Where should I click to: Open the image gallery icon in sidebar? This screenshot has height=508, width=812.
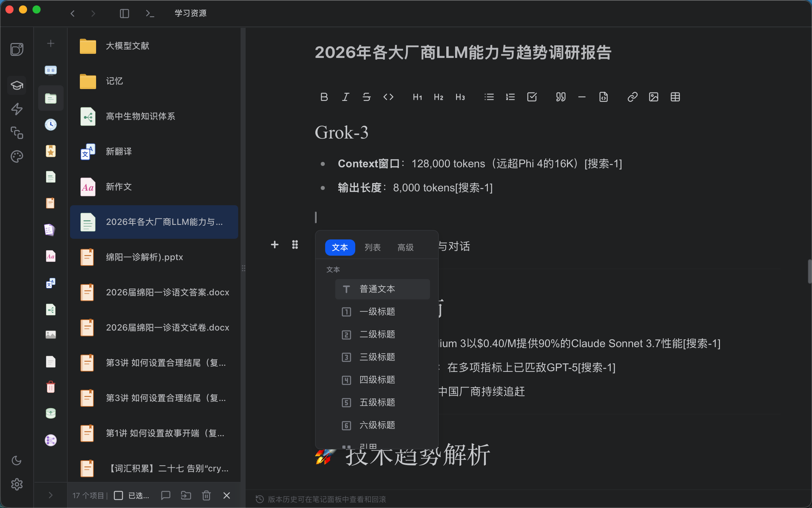(51, 335)
